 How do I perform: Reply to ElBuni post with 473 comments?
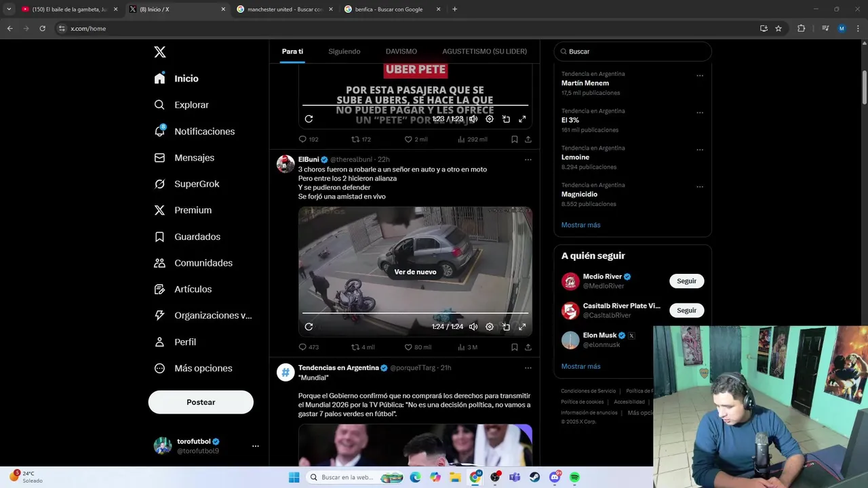[309, 347]
